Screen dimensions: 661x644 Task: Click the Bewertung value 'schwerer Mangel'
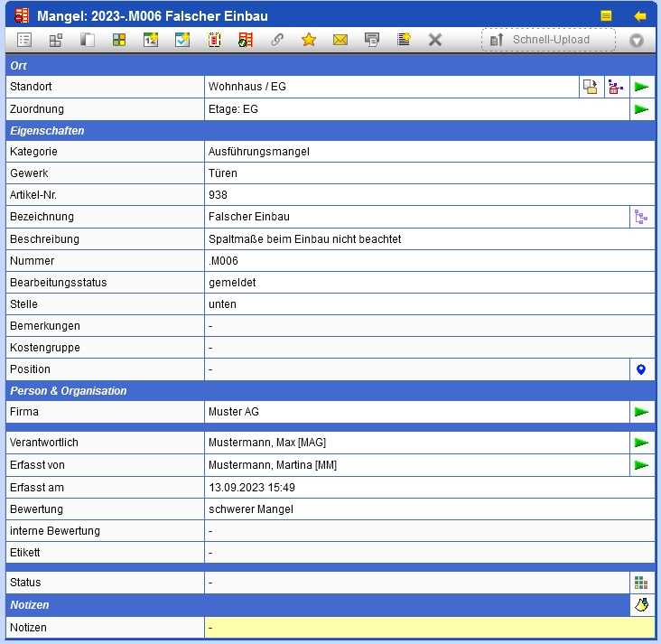pos(251,509)
